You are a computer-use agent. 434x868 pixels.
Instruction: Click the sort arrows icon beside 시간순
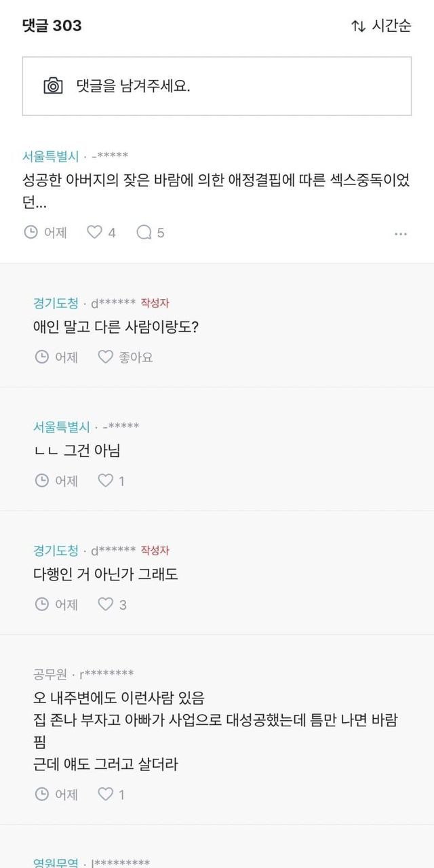click(x=358, y=26)
